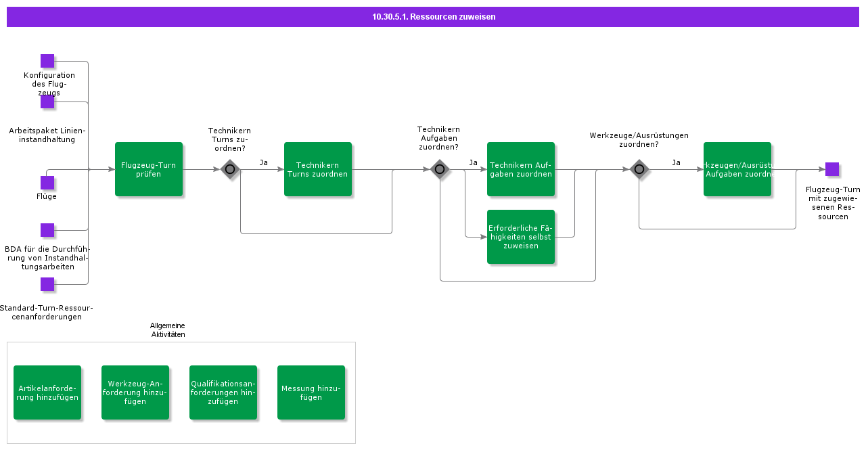Click the Ja label after the Werkzeuge gateway
The image size is (868, 450).
pyautogui.click(x=676, y=162)
